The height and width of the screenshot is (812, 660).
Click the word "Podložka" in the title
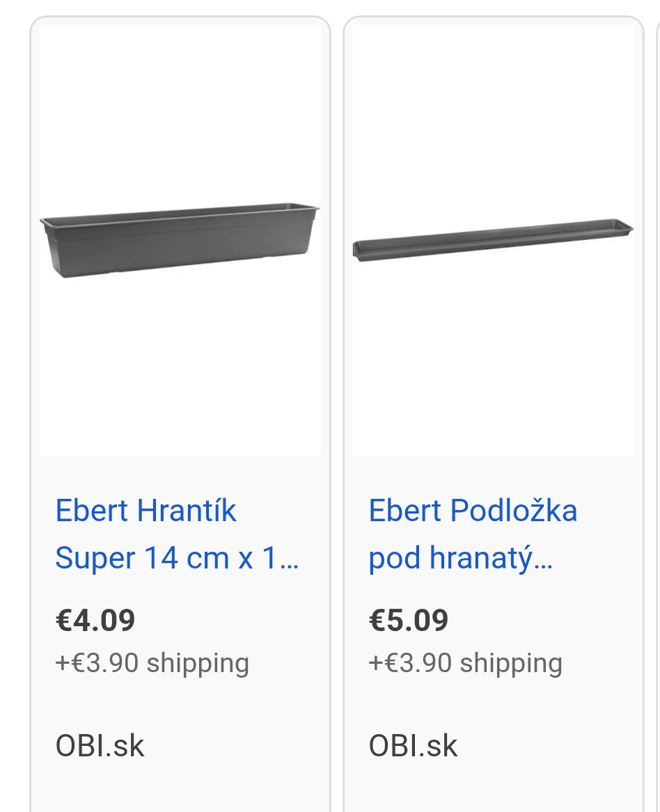tap(514, 511)
